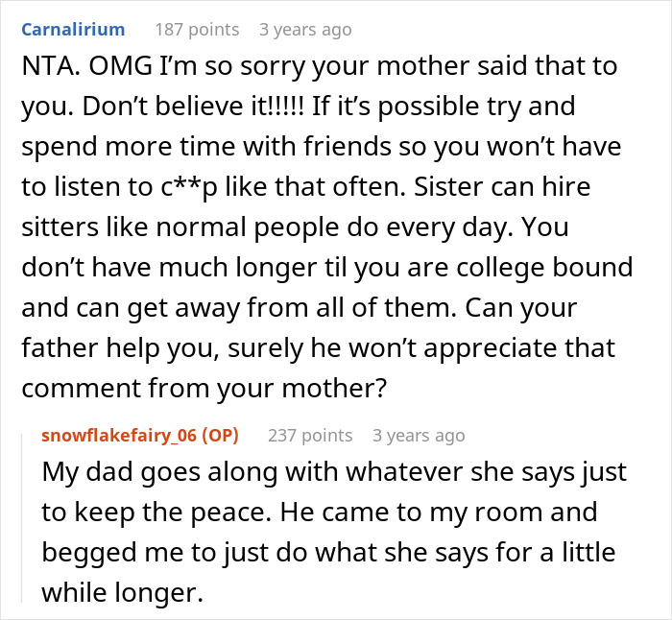Click the (OP) label beside snowflakefairy_06
Image resolution: width=672 pixels, height=620 pixels.
(218, 436)
